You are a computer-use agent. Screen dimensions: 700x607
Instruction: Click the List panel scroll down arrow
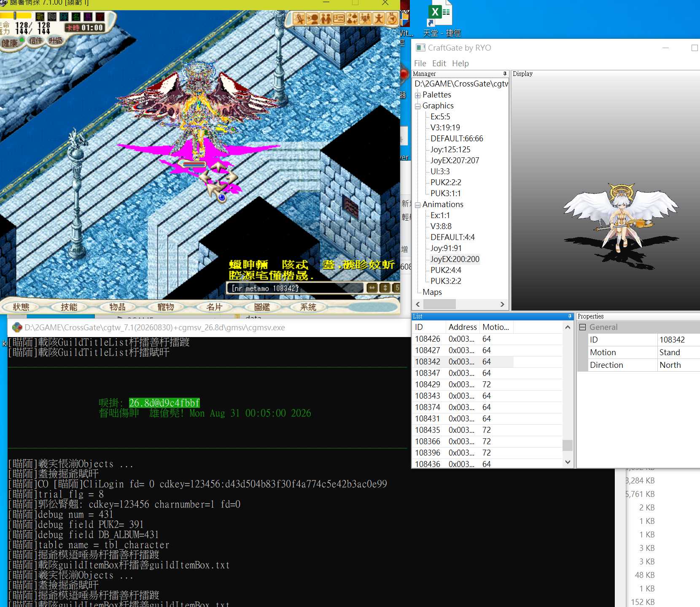point(568,462)
